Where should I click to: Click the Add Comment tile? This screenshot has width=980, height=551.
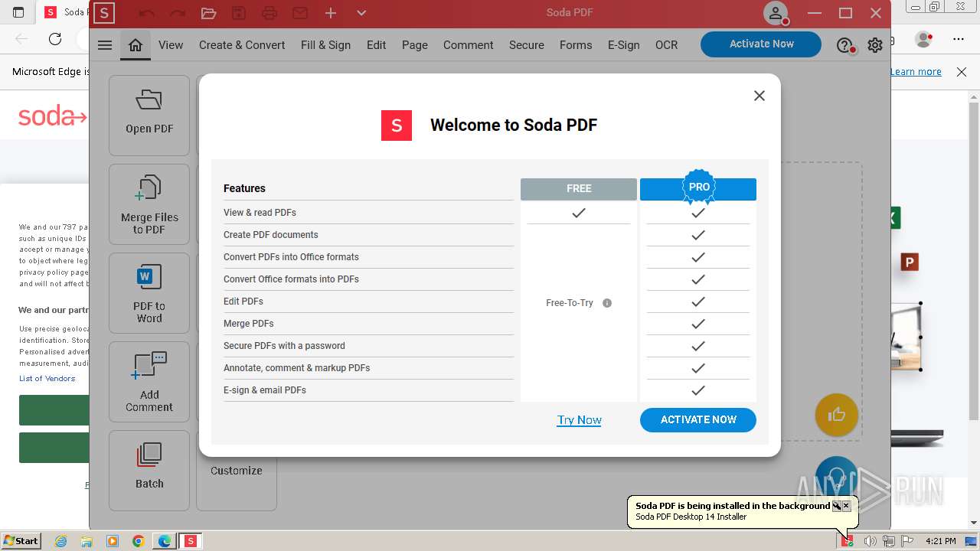149,382
